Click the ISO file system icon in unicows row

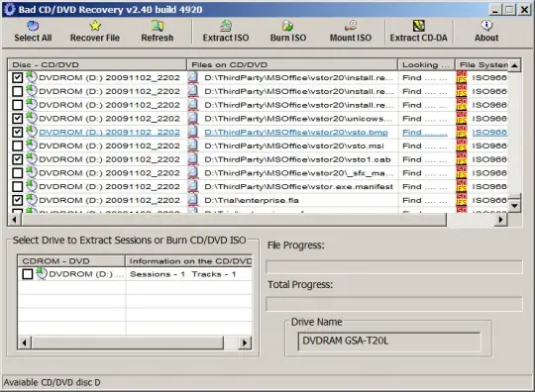point(462,118)
